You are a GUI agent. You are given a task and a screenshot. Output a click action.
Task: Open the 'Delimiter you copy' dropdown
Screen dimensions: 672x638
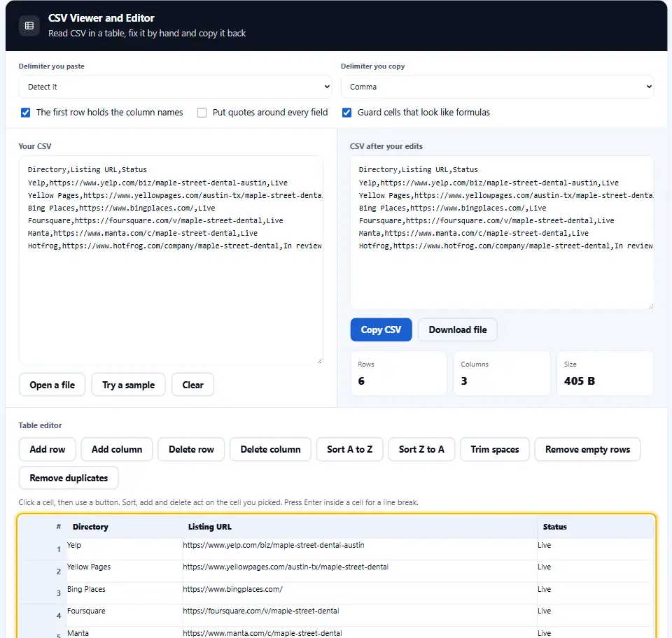click(498, 87)
